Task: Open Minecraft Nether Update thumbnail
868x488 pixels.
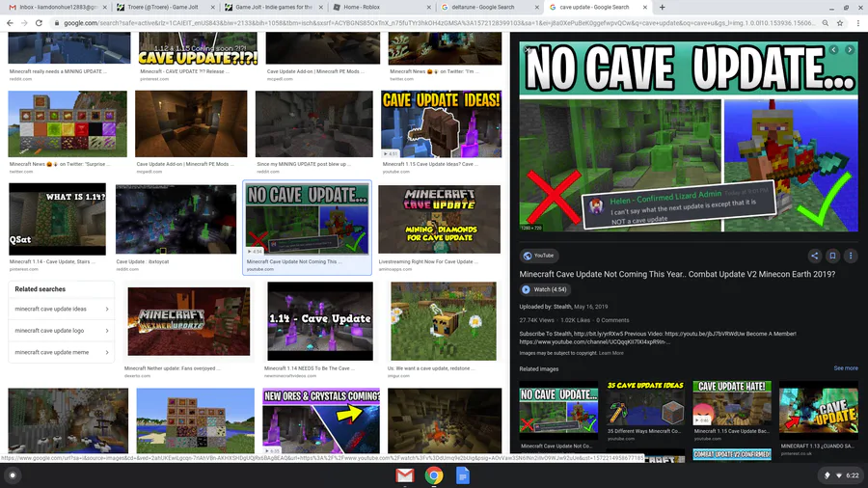Action: click(189, 321)
